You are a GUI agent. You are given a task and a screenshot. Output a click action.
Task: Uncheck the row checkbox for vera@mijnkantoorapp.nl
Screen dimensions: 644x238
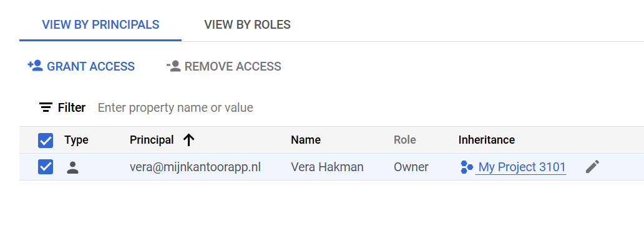tap(46, 167)
